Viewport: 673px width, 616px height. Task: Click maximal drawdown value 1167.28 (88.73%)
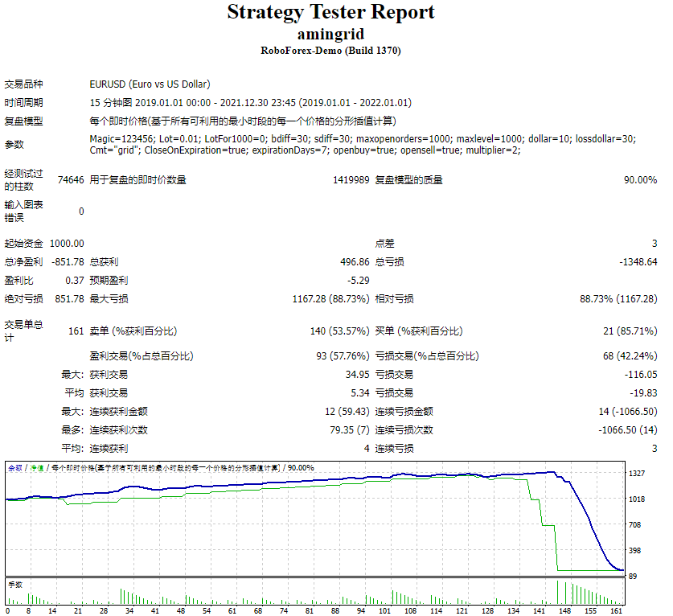click(x=331, y=299)
